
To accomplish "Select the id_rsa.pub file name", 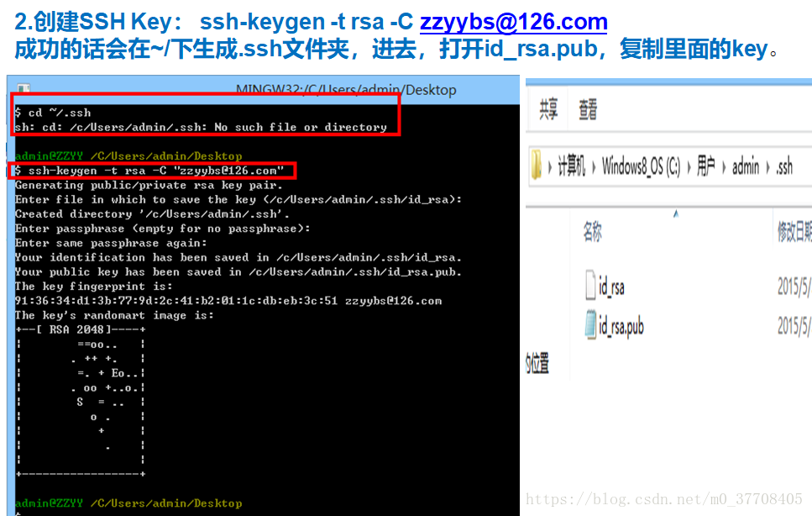I will point(621,326).
